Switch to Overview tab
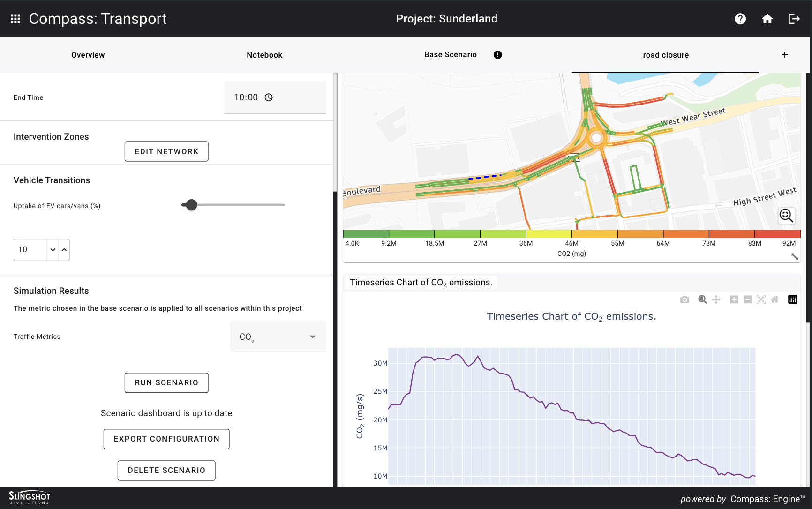The width and height of the screenshot is (812, 509). coord(88,55)
